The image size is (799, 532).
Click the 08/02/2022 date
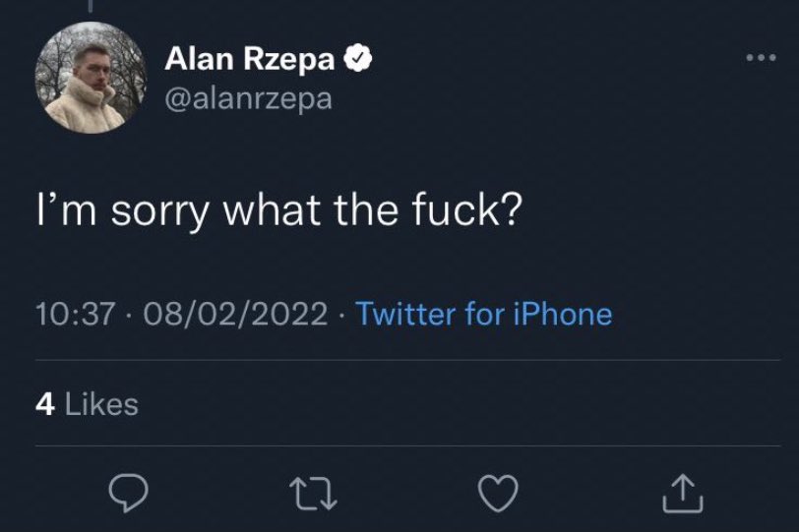(x=235, y=314)
